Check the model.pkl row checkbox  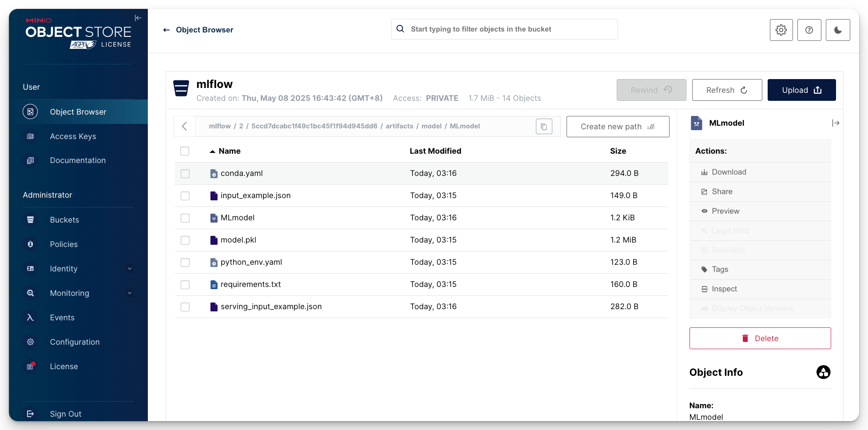185,240
